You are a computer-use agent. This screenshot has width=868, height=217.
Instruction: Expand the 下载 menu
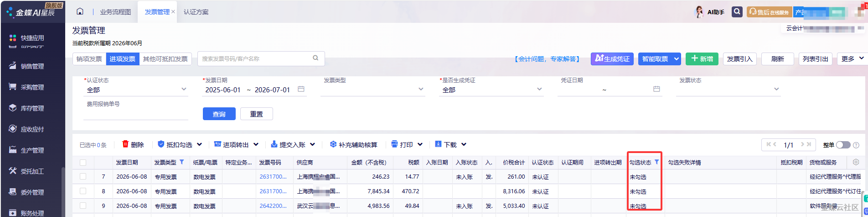tap(464, 144)
